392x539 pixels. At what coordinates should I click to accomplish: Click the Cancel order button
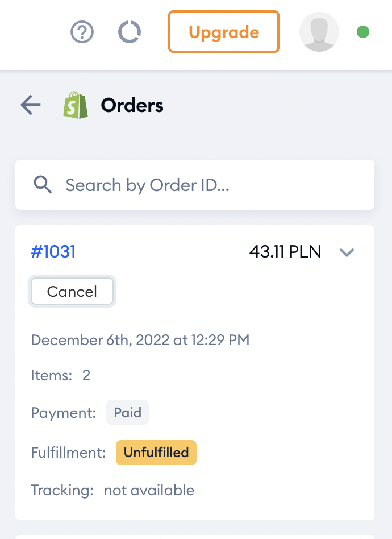pos(72,291)
